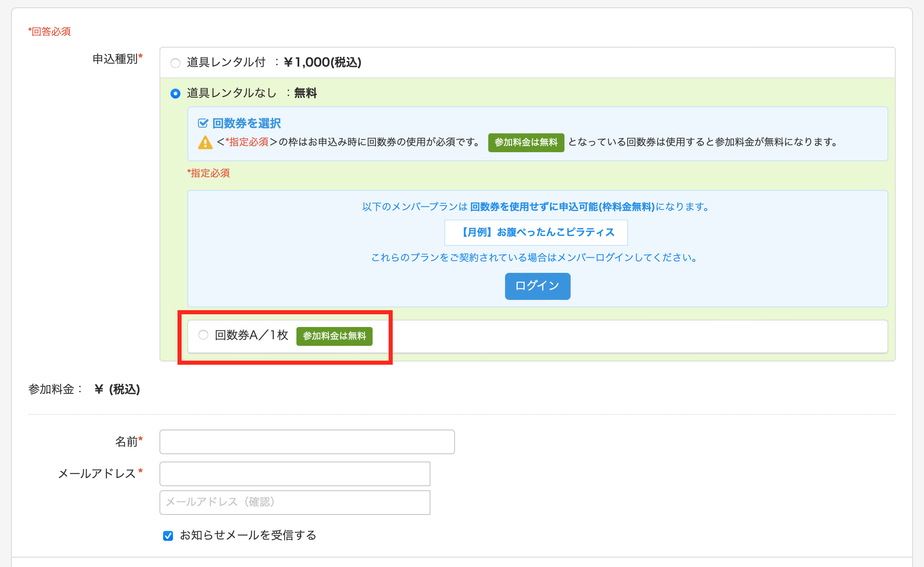Viewport: 924px width, 567px height.
Task: Choose the 回数券A／1枚 radio button
Action: pos(203,335)
